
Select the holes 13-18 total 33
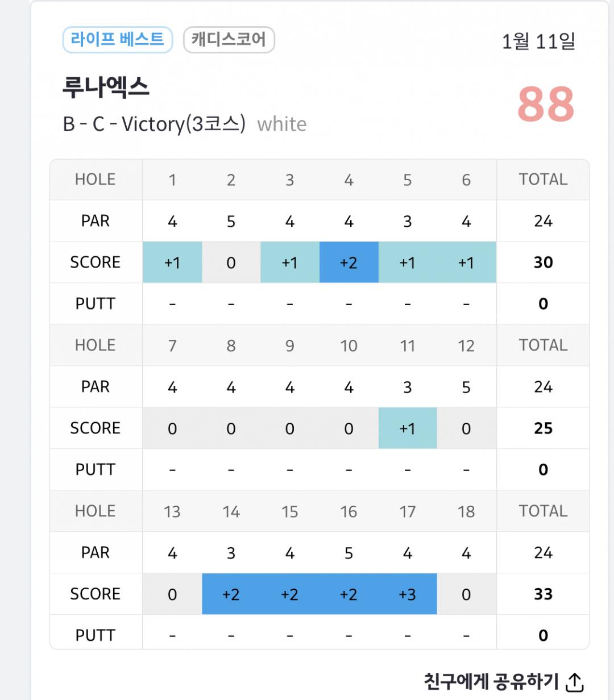pos(543,594)
